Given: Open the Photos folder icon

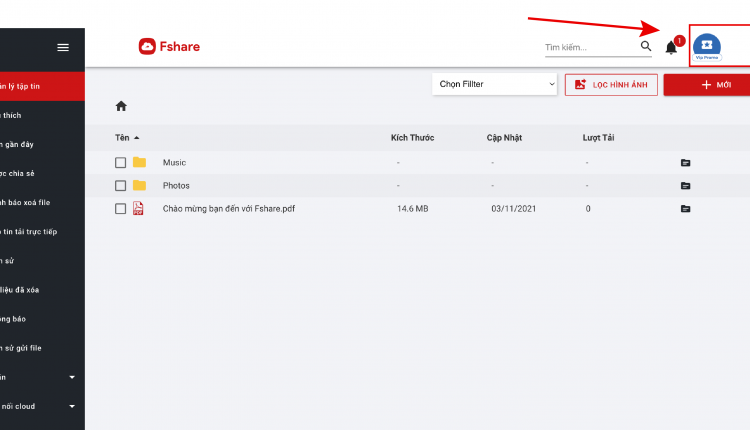Looking at the screenshot, I should pyautogui.click(x=139, y=185).
